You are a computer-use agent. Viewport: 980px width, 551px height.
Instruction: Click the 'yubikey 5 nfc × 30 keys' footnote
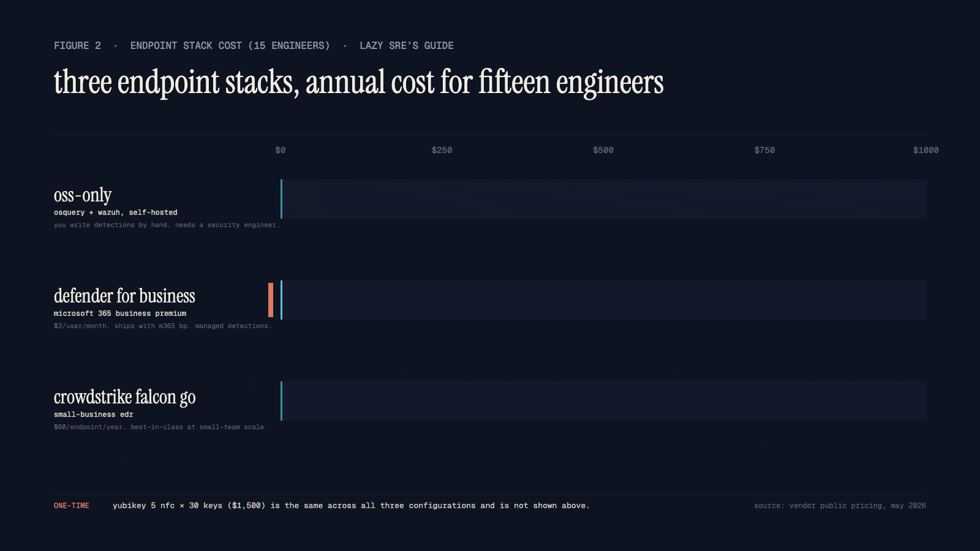click(351, 506)
